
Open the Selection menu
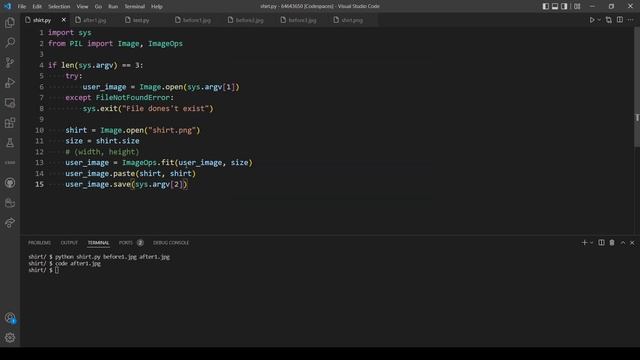click(x=59, y=6)
